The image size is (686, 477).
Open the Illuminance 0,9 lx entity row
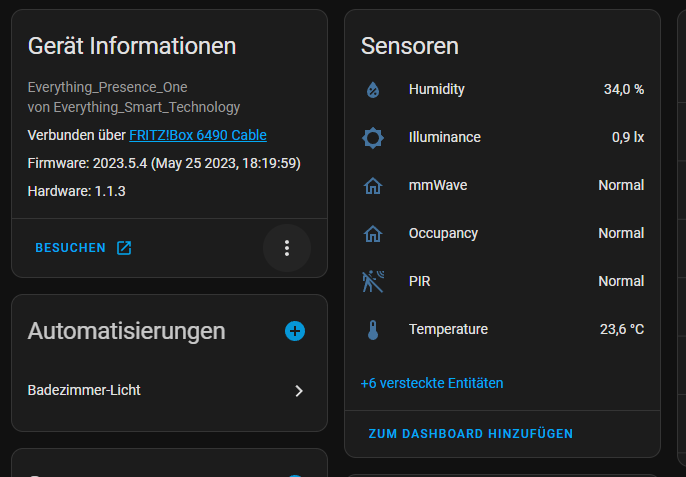click(x=502, y=138)
